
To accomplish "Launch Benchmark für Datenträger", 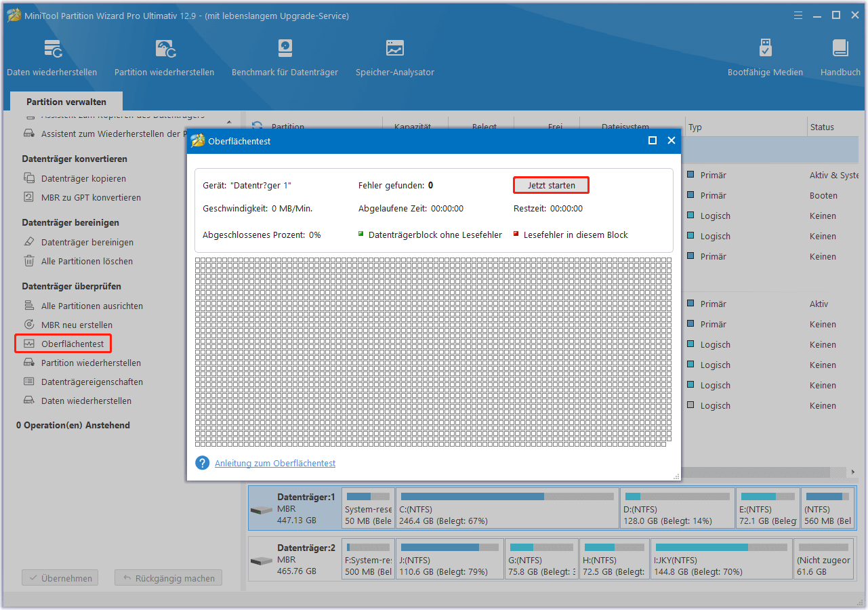I will (285, 58).
